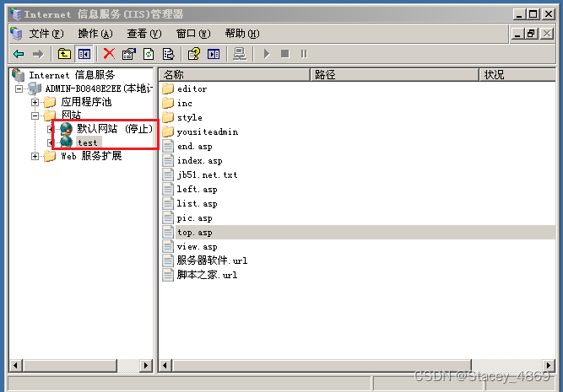This screenshot has width=563, height=392.
Task: Open the 操作(A) menu
Action: (x=95, y=34)
